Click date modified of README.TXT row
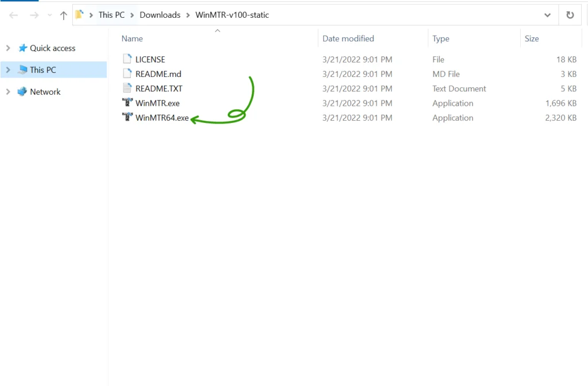 click(x=357, y=88)
